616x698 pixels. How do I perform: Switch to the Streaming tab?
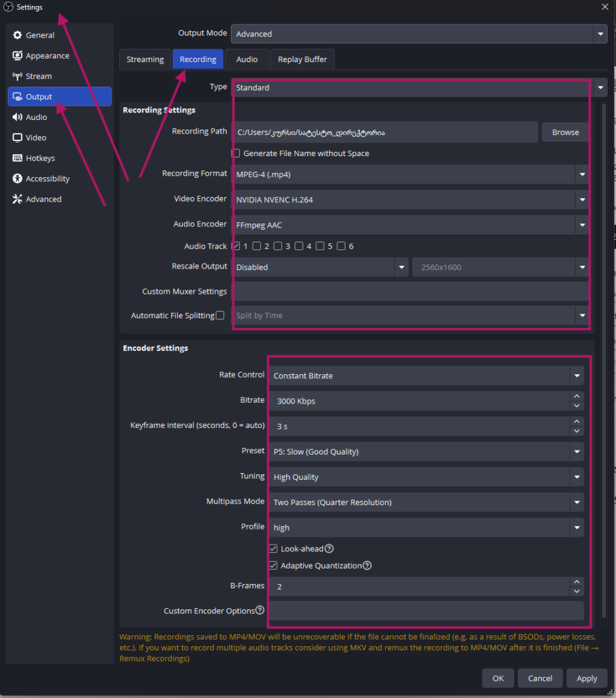[145, 59]
